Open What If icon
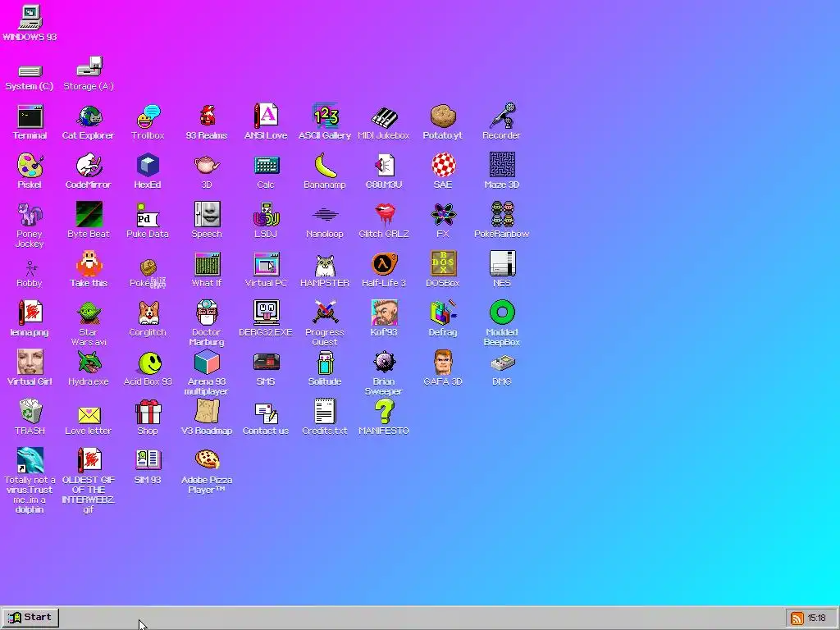The image size is (840, 630). [208, 264]
